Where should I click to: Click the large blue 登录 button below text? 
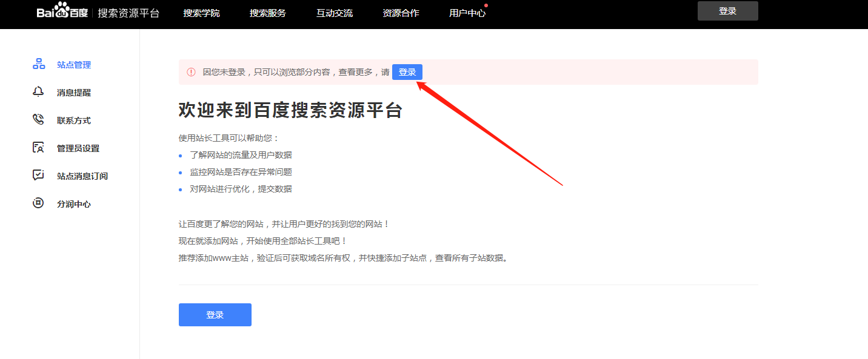(215, 315)
